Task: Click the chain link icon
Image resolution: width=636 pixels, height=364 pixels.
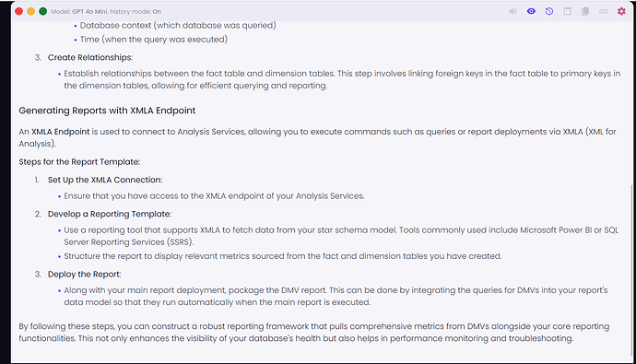Action: 604,11
